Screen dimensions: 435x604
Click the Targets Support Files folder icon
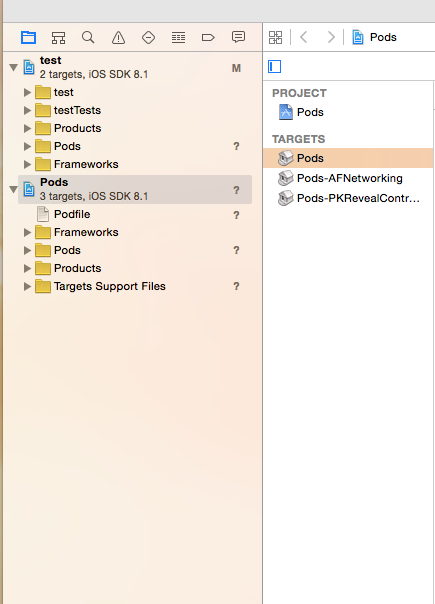[x=43, y=286]
